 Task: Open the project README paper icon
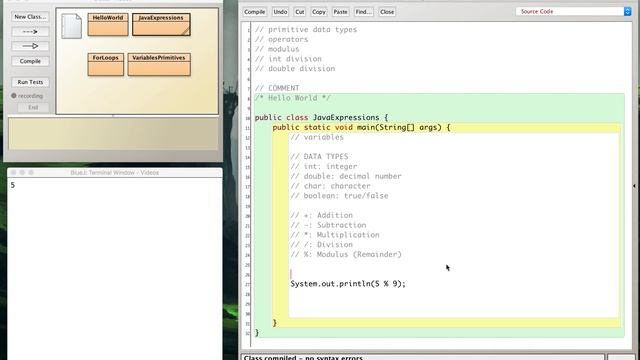pyautogui.click(x=71, y=26)
